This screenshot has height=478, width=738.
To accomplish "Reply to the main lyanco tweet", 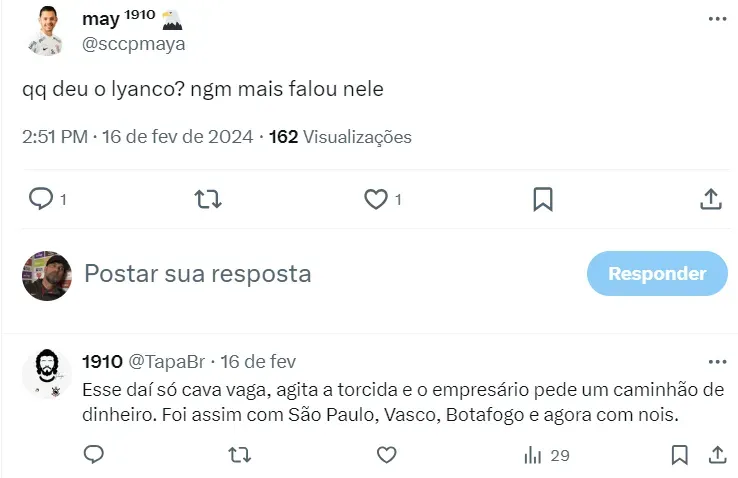I will pos(41,199).
